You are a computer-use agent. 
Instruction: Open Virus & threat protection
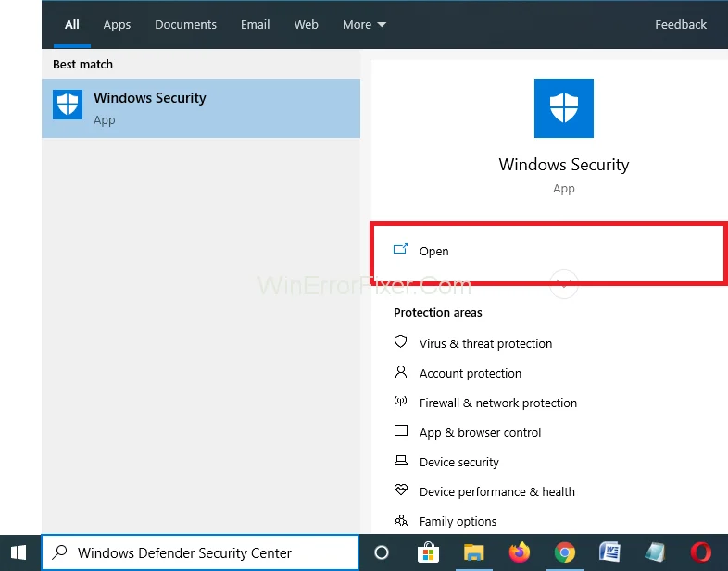[x=485, y=343]
